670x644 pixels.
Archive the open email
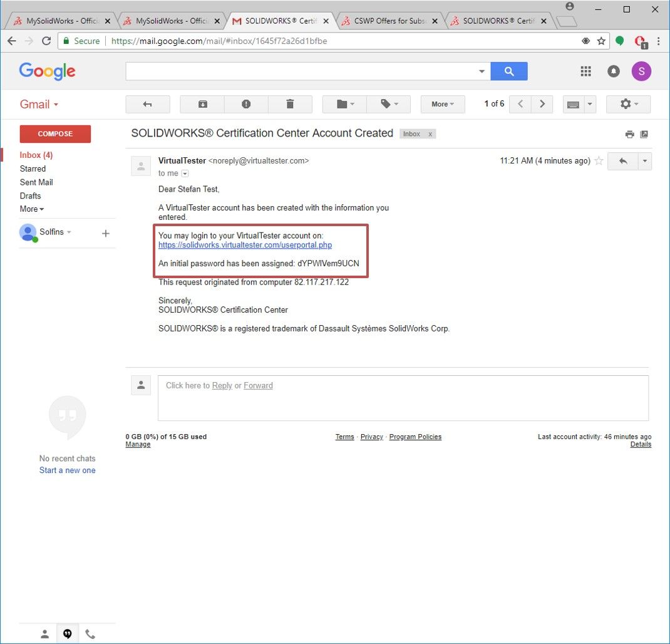click(201, 104)
